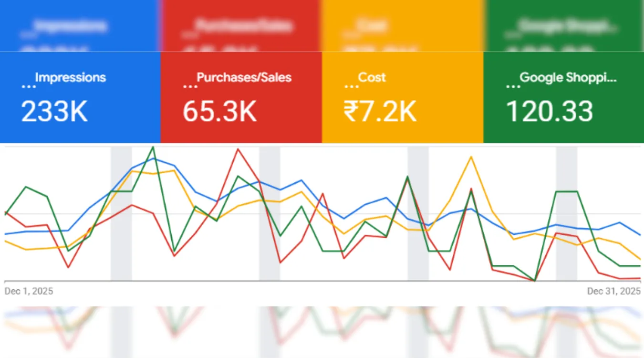Click the Dec 1, 2025 date label

tap(29, 291)
